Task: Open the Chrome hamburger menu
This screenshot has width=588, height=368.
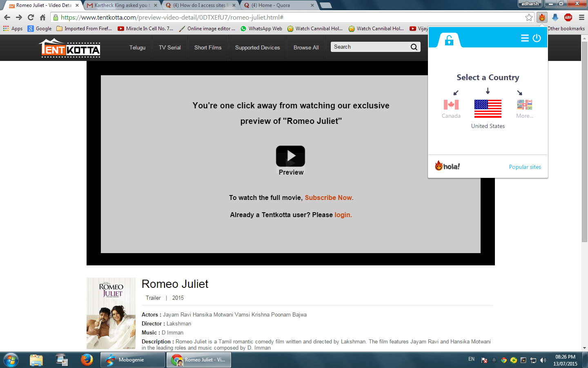Action: pos(581,17)
